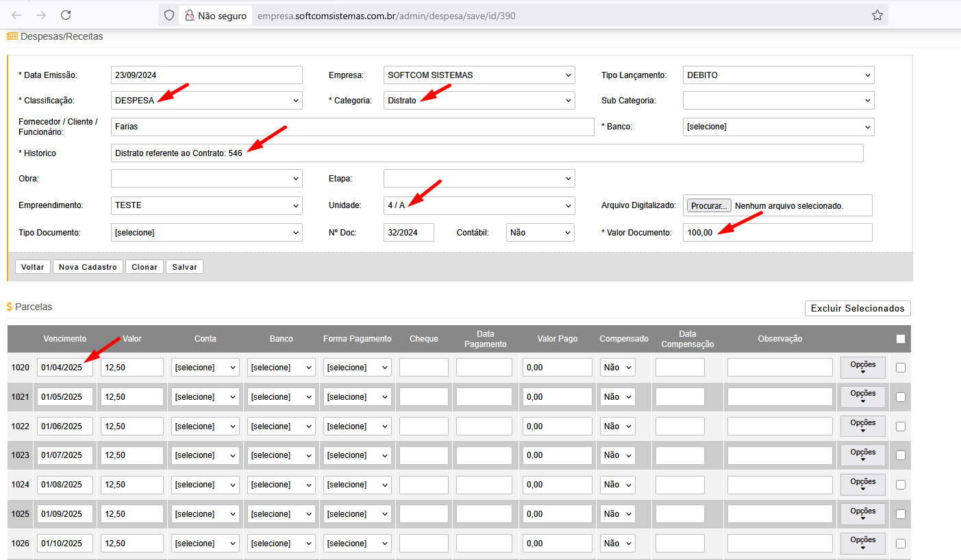Viewport: 961px width, 560px height.
Task: Click the browser forward arrow
Action: point(41,15)
